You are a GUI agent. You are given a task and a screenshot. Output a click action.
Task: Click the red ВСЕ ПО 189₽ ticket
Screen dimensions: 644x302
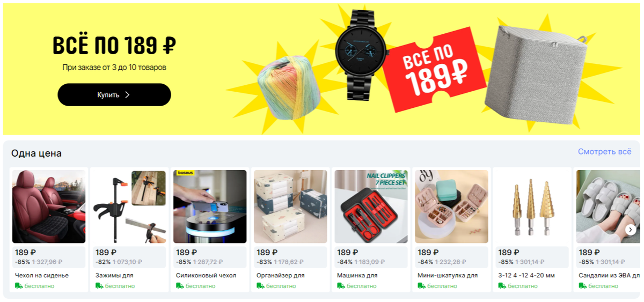[435, 70]
